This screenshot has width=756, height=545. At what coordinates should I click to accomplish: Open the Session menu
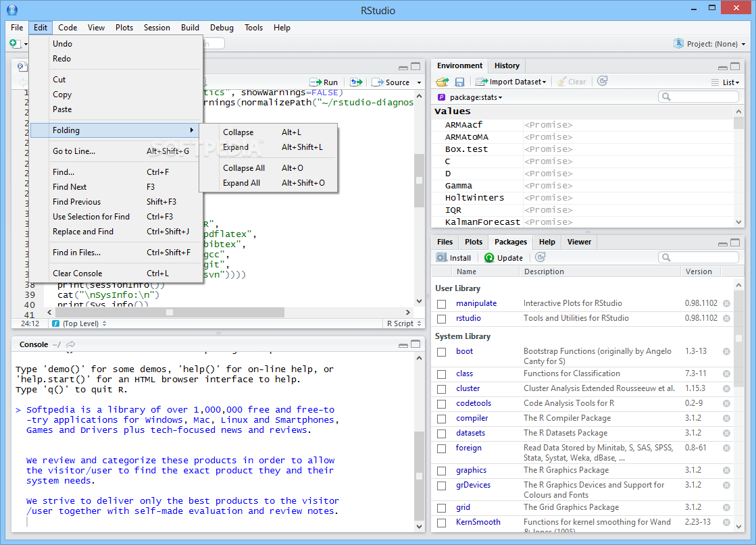pos(157,28)
